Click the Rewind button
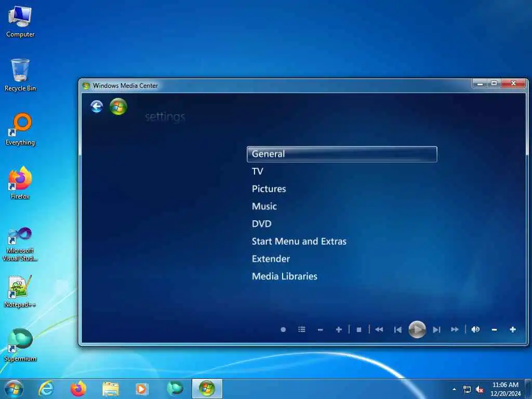The image size is (532, 399). [379, 329]
